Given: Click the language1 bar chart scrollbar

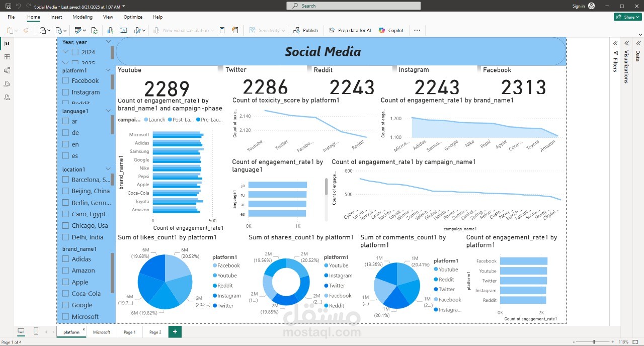Looking at the screenshot, I should pos(327,187).
